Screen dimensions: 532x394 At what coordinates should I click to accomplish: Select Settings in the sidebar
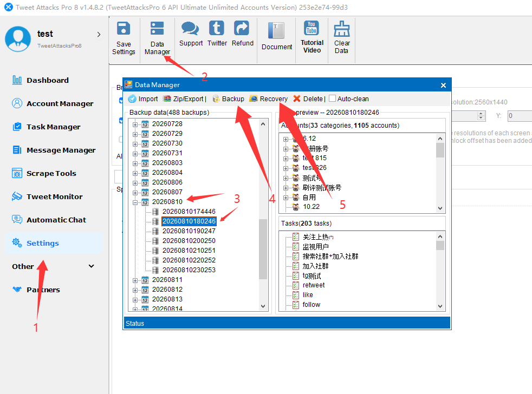54,243
